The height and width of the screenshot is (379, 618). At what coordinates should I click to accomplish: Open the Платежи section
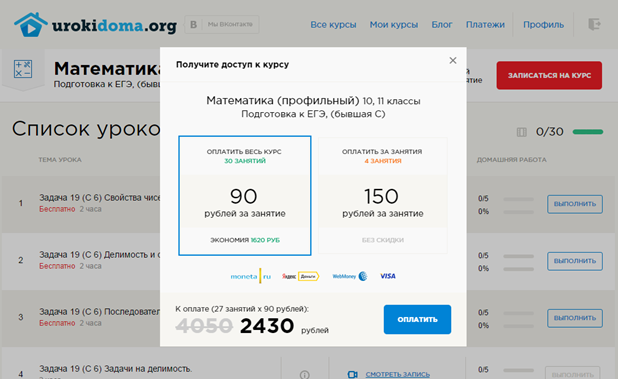click(485, 25)
